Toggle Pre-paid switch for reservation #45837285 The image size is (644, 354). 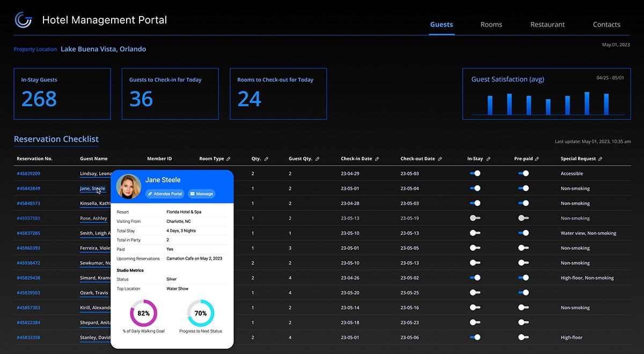coord(523,233)
